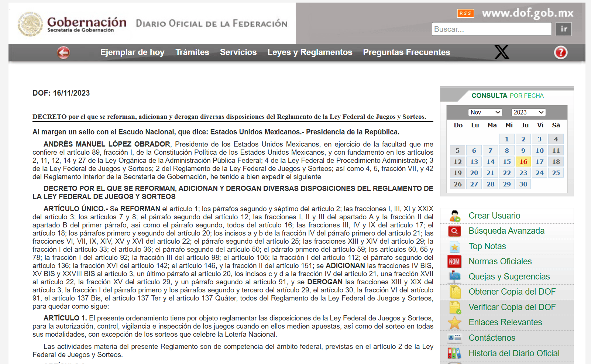Click the Obtener Copia del DOF document icon
Screen dimensions: 591x364
pyautogui.click(x=455, y=292)
